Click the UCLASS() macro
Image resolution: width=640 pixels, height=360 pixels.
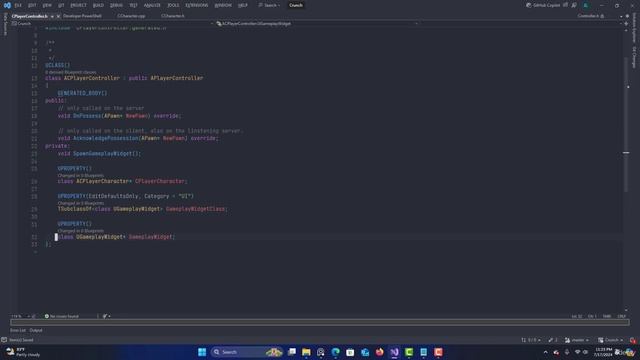coord(58,65)
